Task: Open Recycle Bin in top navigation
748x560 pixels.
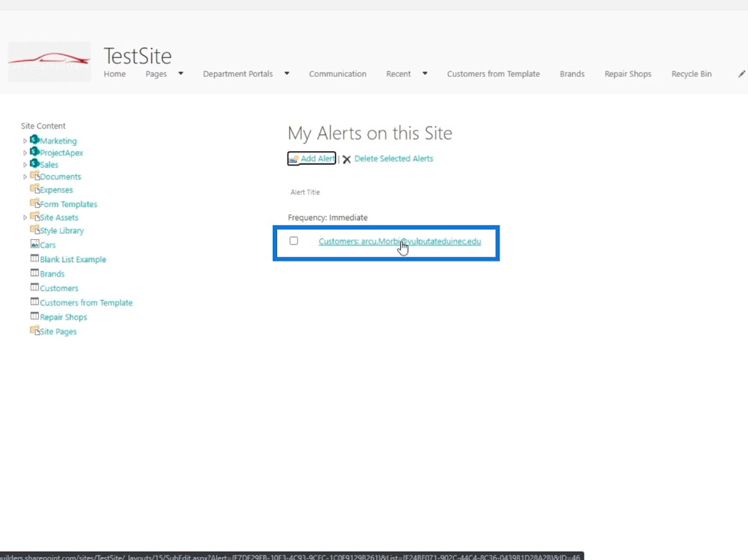Action: [691, 74]
